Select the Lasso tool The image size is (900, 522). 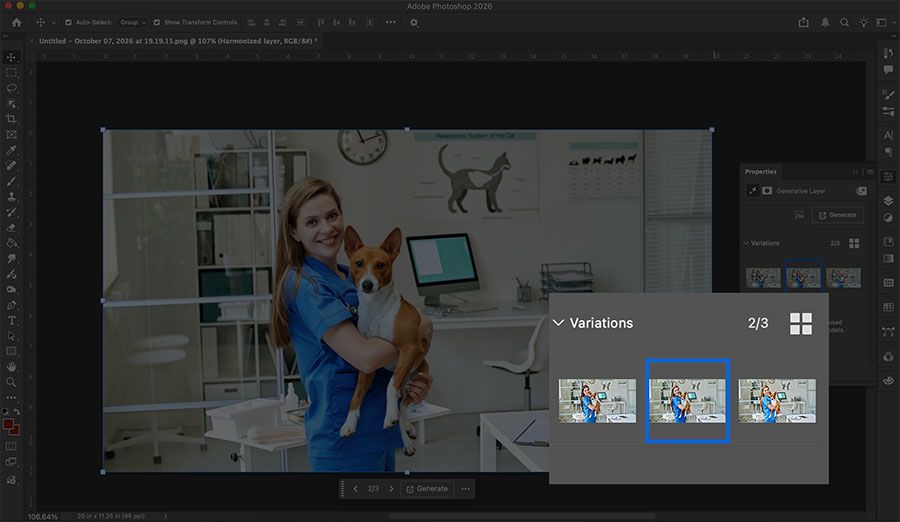click(x=11, y=88)
